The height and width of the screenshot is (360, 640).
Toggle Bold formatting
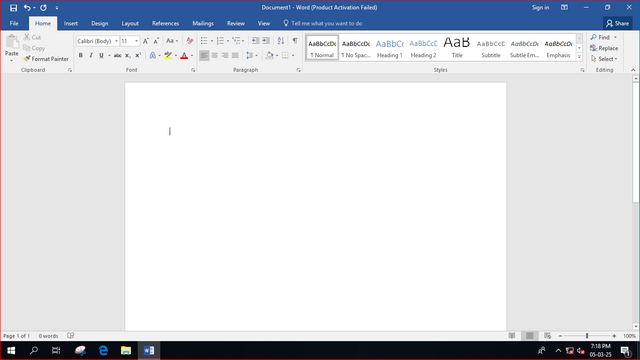click(80, 56)
